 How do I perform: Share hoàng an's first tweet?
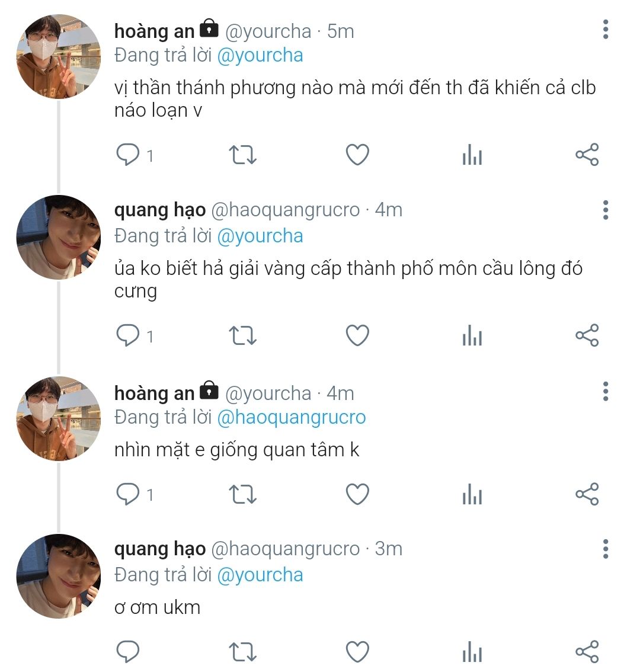pos(587,155)
